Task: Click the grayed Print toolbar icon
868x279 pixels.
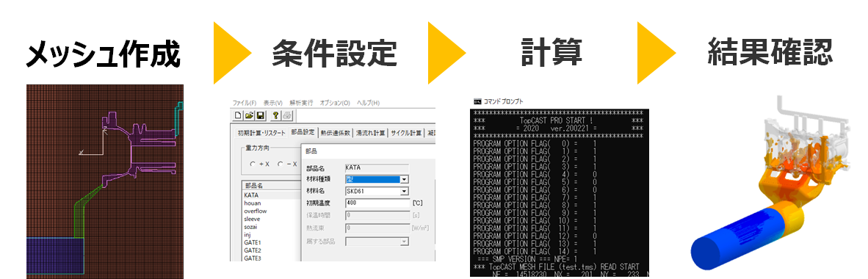Action: pyautogui.click(x=286, y=115)
